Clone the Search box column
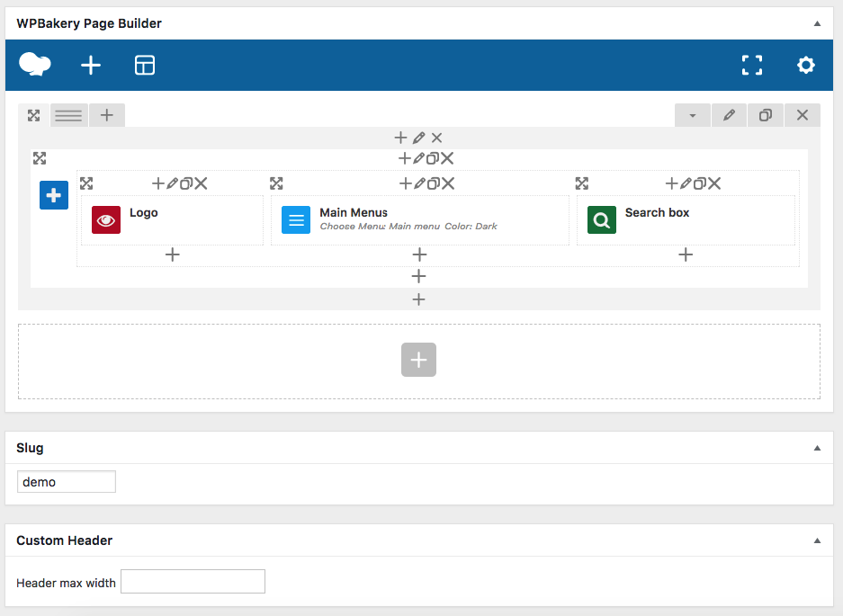The height and width of the screenshot is (616, 843). pyautogui.click(x=699, y=183)
